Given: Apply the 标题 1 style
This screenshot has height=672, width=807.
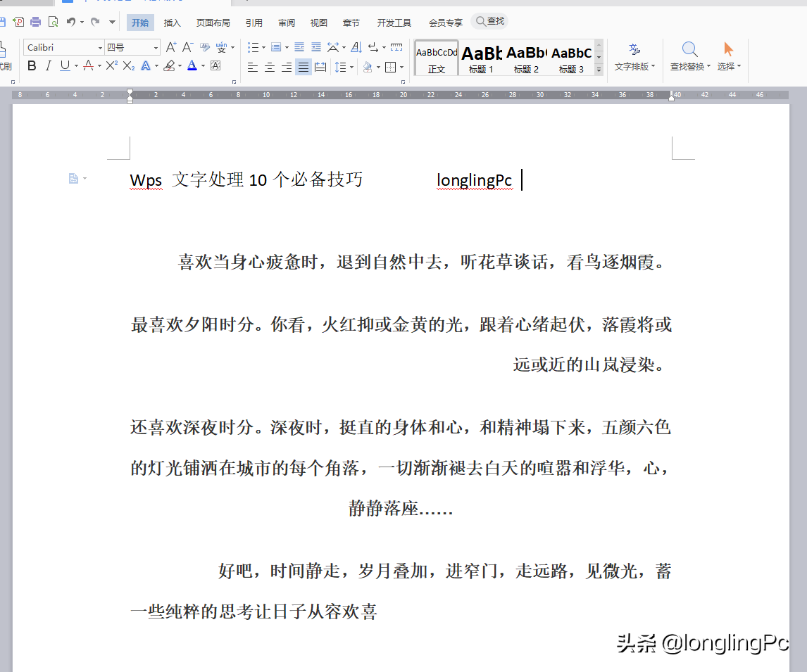Looking at the screenshot, I should pyautogui.click(x=481, y=58).
